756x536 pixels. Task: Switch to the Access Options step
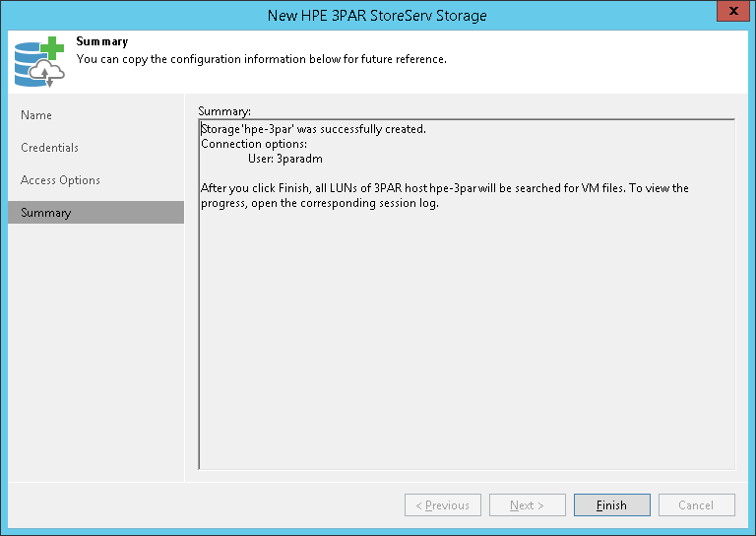[60, 180]
